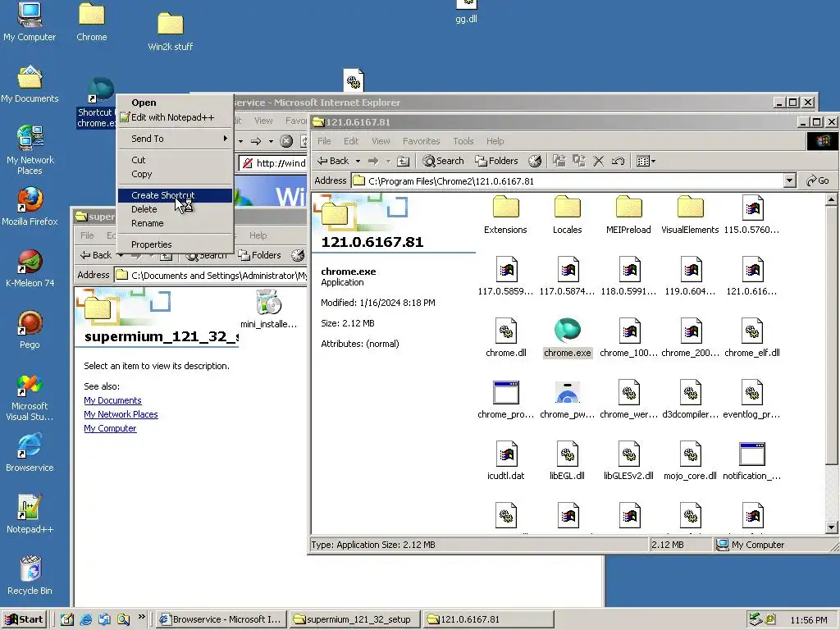Choose Rename in context menu

click(x=175, y=223)
